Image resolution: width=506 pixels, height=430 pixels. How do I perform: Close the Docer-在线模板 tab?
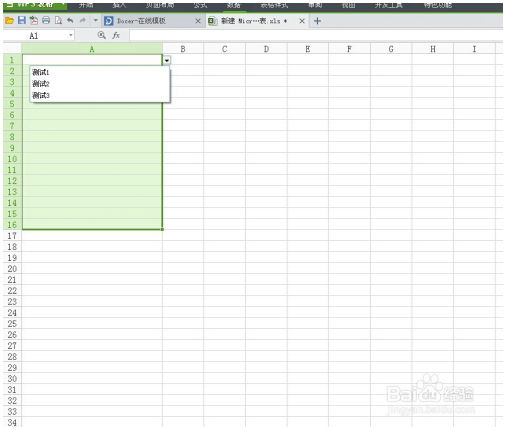click(198, 21)
